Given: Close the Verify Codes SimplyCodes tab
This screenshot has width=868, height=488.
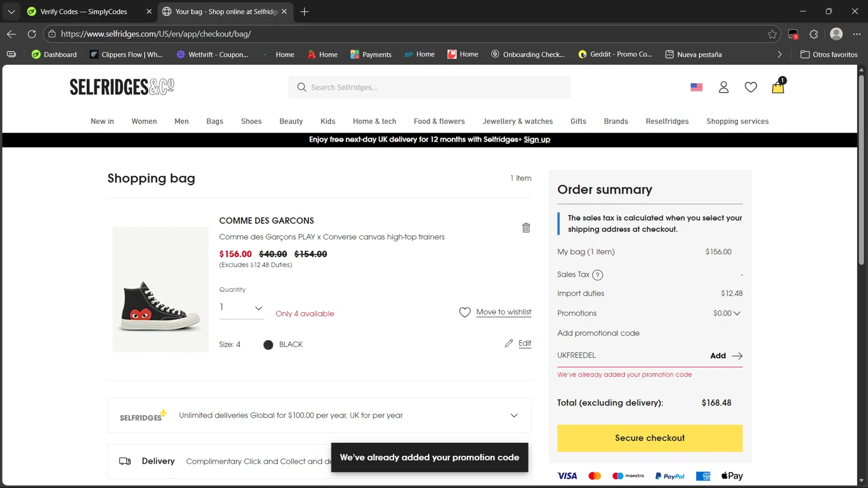Looking at the screenshot, I should click(x=149, y=12).
